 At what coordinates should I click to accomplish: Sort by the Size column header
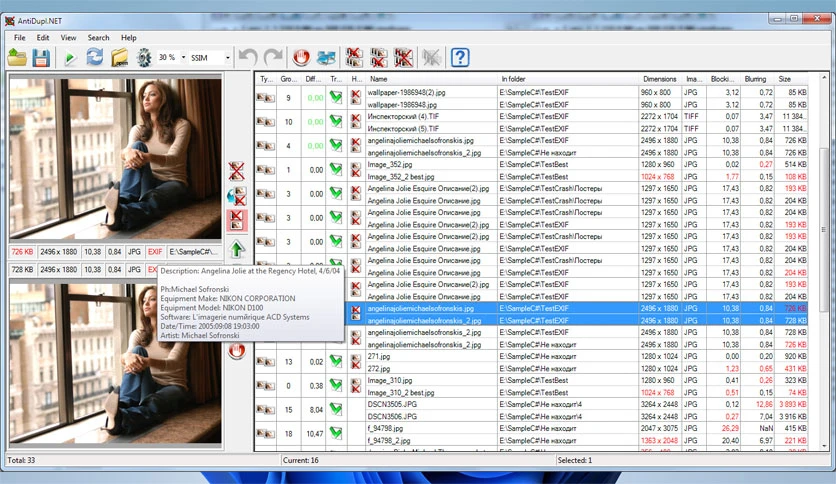click(x=790, y=79)
